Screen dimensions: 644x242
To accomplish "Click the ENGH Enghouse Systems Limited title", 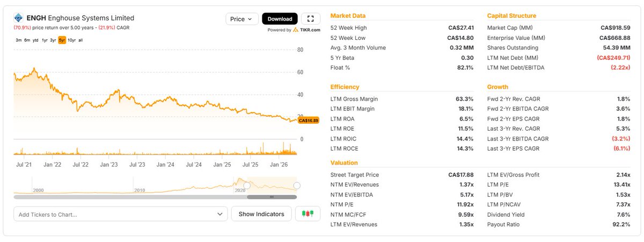I will point(80,18).
